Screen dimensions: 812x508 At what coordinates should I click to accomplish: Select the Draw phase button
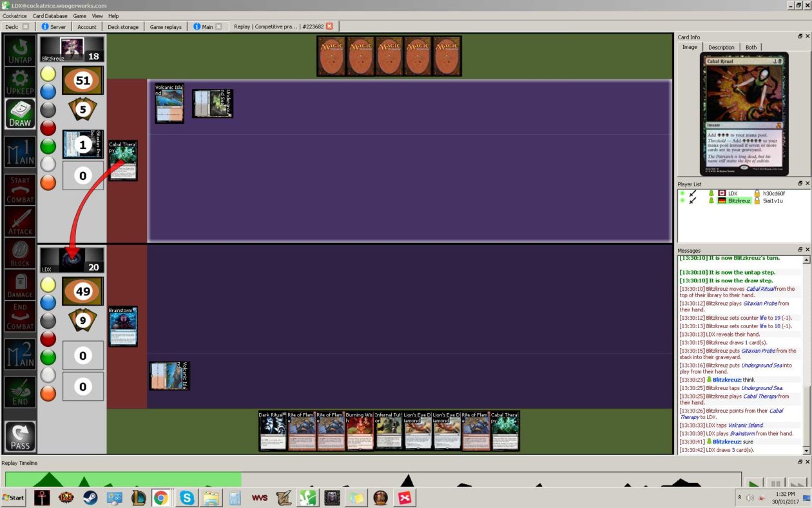pyautogui.click(x=20, y=113)
